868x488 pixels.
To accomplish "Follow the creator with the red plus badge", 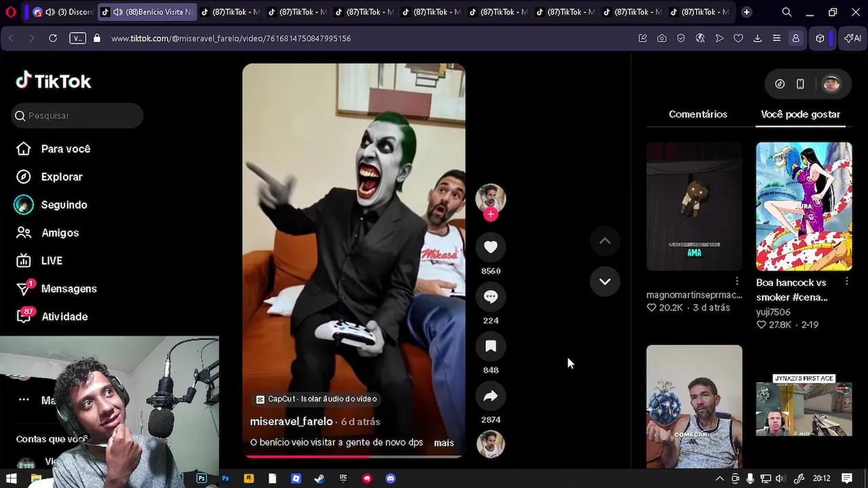I will (490, 214).
